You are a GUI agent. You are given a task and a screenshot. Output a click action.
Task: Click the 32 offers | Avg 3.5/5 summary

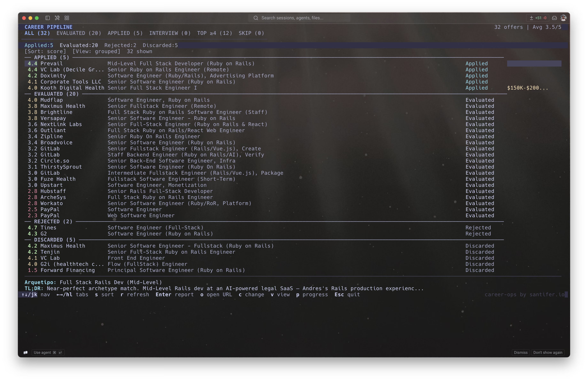pyautogui.click(x=528, y=27)
